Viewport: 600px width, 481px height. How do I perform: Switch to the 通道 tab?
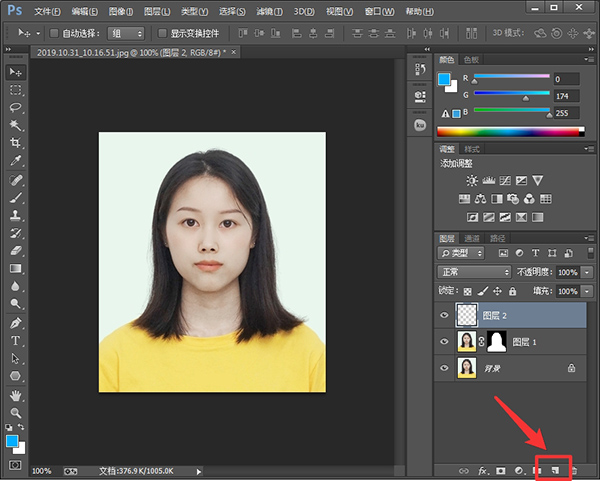(472, 238)
